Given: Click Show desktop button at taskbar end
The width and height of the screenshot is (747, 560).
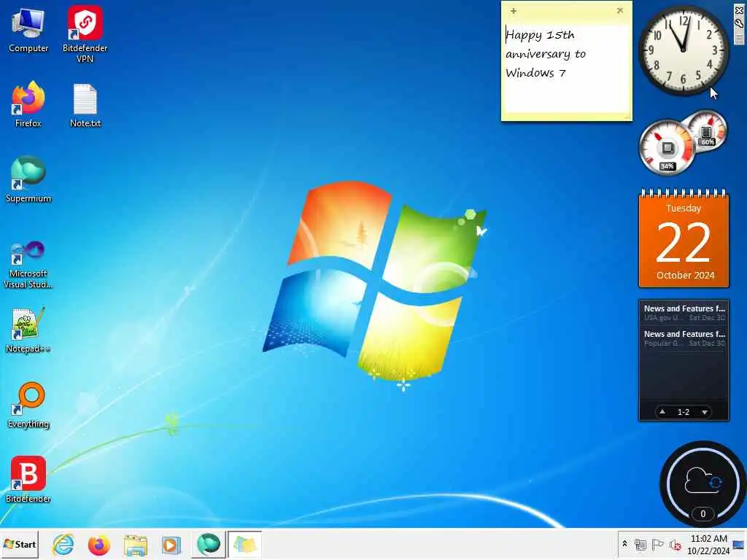Looking at the screenshot, I should pyautogui.click(x=739, y=544).
